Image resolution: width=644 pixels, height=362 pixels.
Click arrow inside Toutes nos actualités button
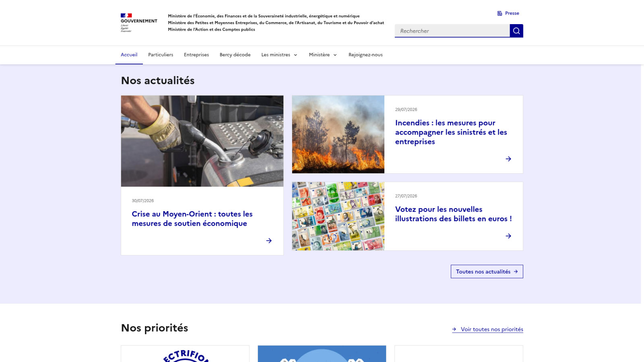coord(516,271)
